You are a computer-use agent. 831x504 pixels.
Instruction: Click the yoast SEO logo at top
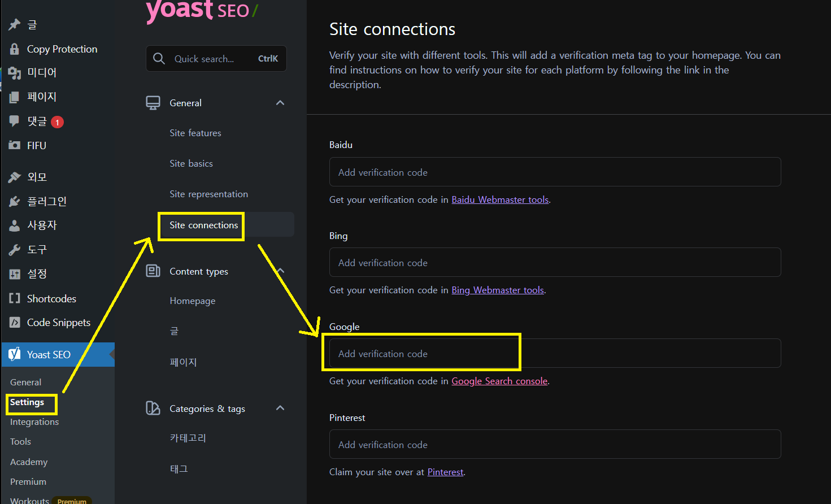point(202,11)
